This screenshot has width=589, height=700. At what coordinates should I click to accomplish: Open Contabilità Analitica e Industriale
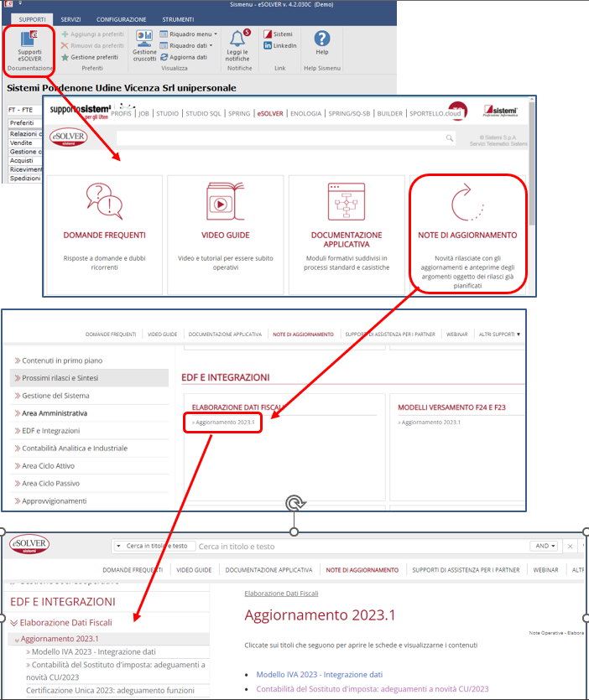75,449
